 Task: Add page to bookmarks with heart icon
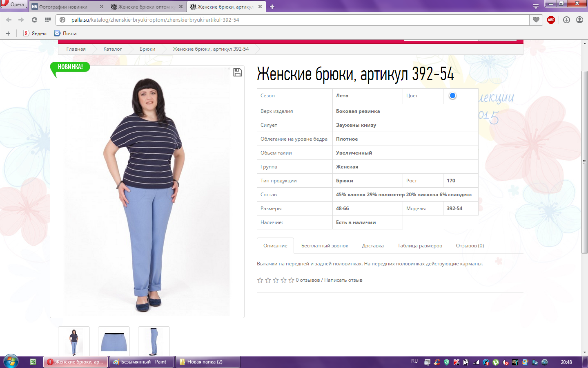click(536, 20)
